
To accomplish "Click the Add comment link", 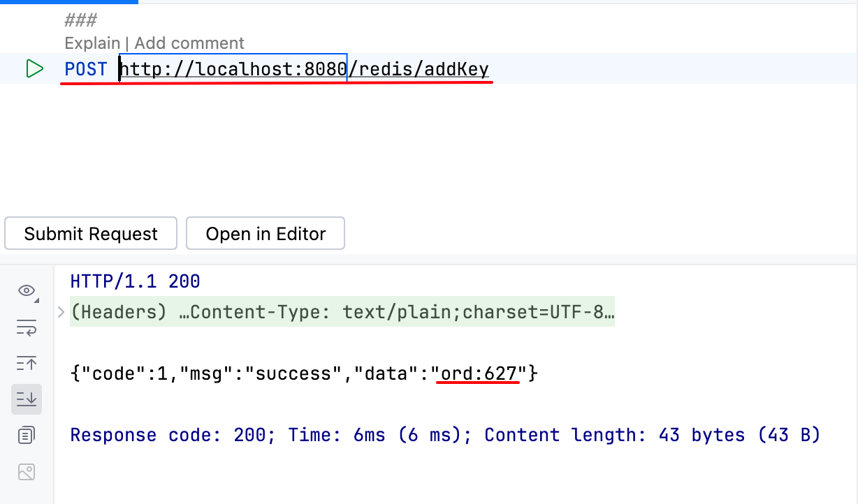I will point(189,43).
